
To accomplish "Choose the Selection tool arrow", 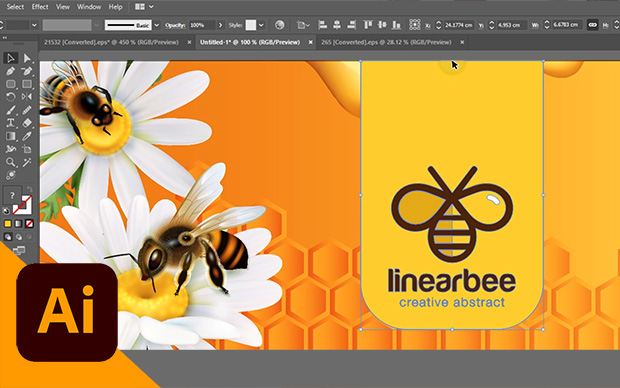I will [x=11, y=58].
